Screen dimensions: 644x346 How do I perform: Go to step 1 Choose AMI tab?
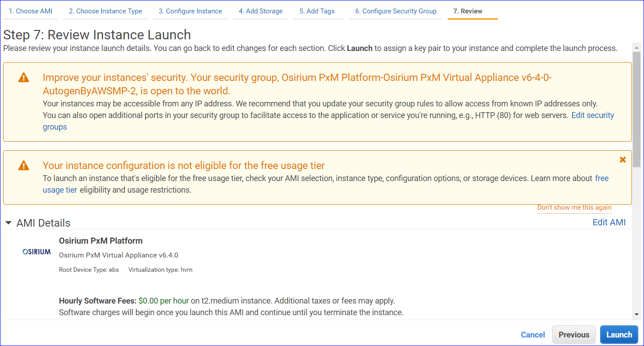(x=30, y=11)
